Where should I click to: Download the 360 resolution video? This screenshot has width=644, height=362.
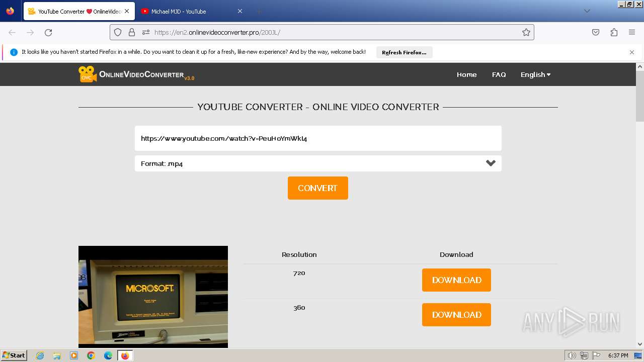point(456,315)
